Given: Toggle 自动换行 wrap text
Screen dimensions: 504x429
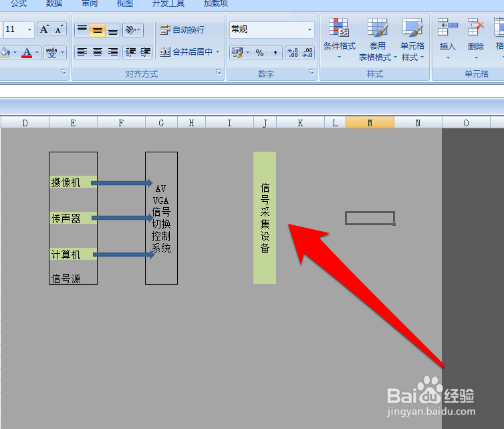Looking at the screenshot, I should [x=182, y=30].
